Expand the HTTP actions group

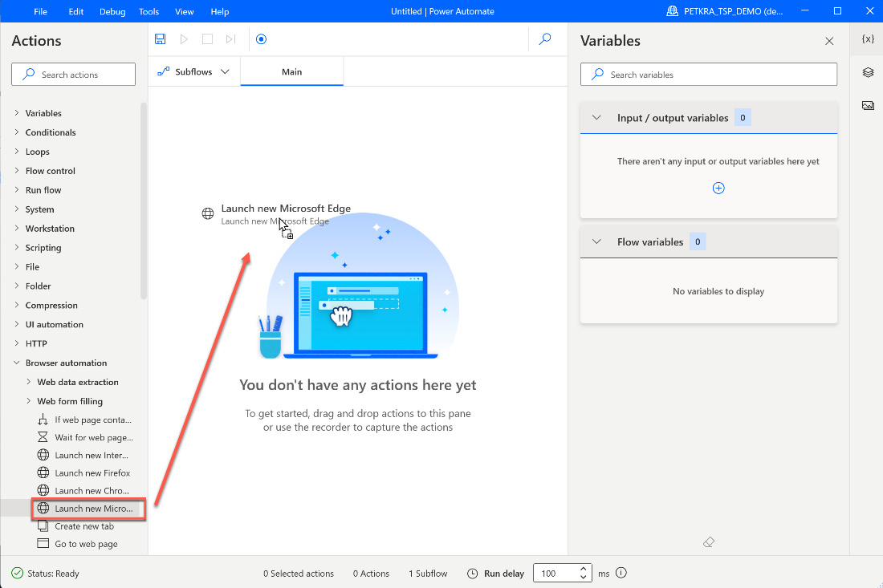pos(16,343)
